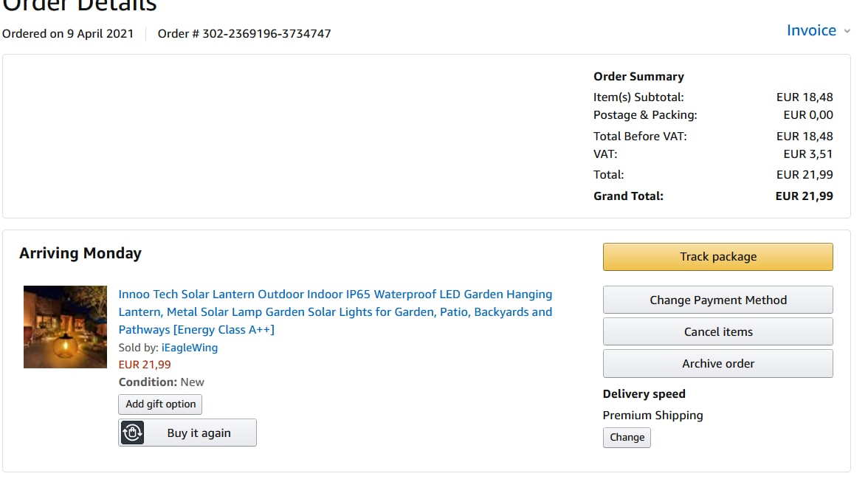Click the Buy it again cart icon

click(x=132, y=433)
